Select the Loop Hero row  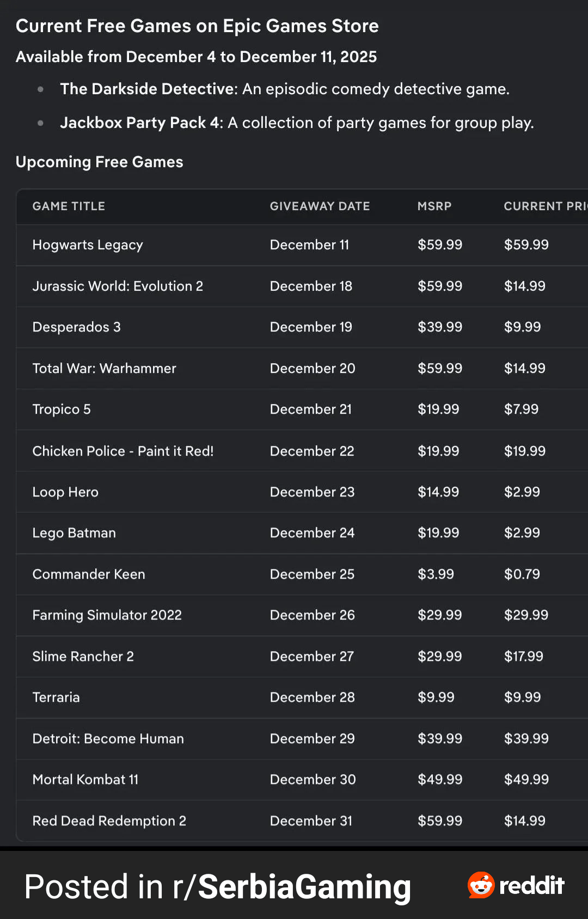coord(65,492)
